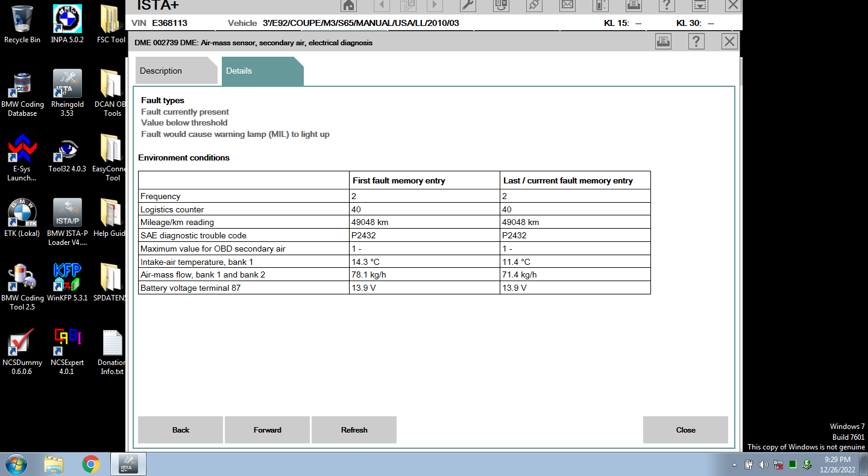Select the 'Mileage/km reading' row label

pos(177,222)
